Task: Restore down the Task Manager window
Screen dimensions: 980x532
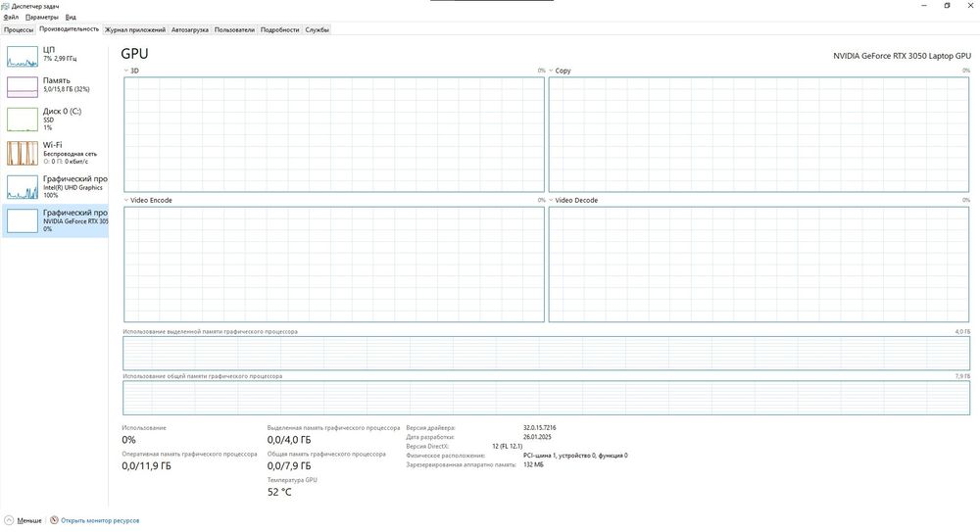Action: pyautogui.click(x=947, y=6)
